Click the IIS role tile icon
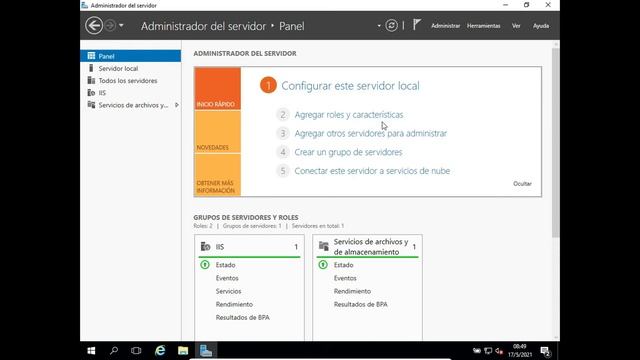The width and height of the screenshot is (640, 360). pyautogui.click(x=205, y=247)
